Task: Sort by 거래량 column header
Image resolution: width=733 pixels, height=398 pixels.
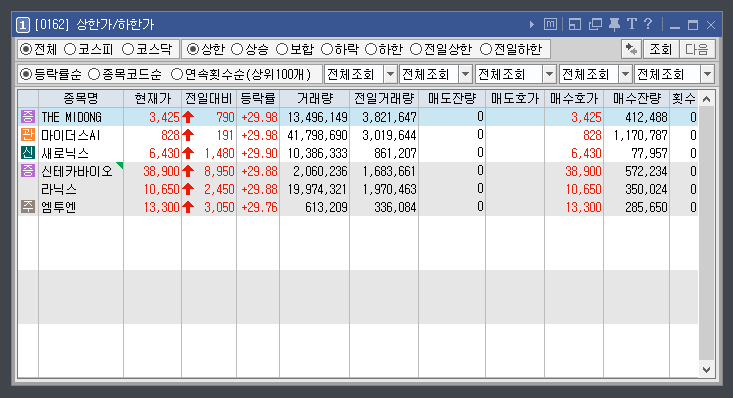Action: [315, 99]
